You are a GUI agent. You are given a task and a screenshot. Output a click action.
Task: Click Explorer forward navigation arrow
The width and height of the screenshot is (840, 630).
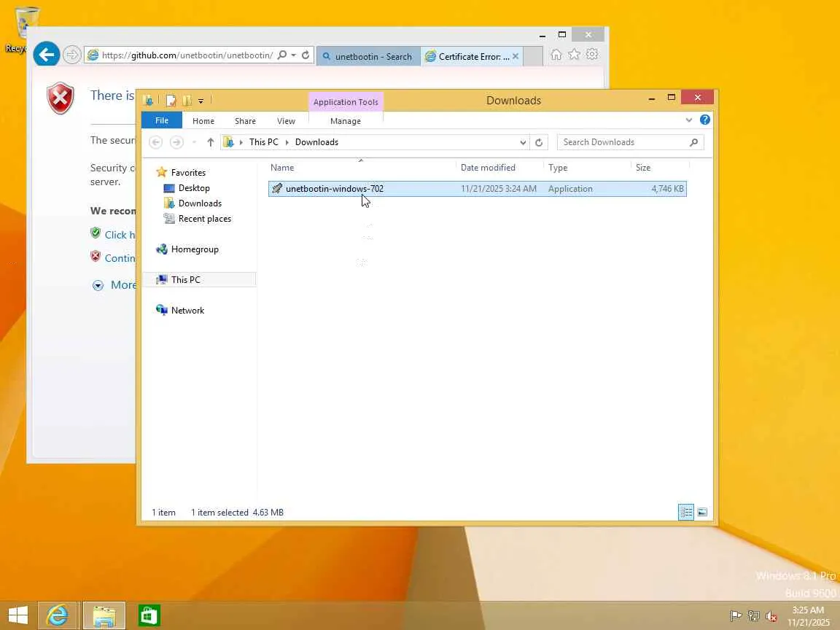click(x=176, y=142)
